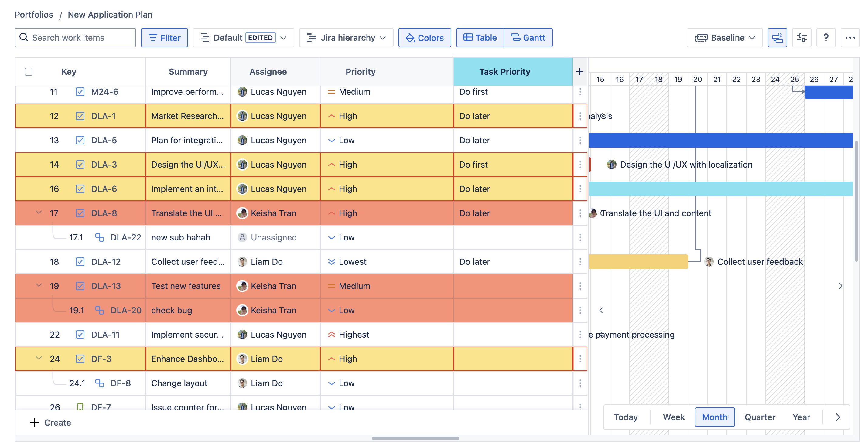Open the Jira hierarchy dropdown
Viewport: 868px width, 442px height.
[x=346, y=38]
